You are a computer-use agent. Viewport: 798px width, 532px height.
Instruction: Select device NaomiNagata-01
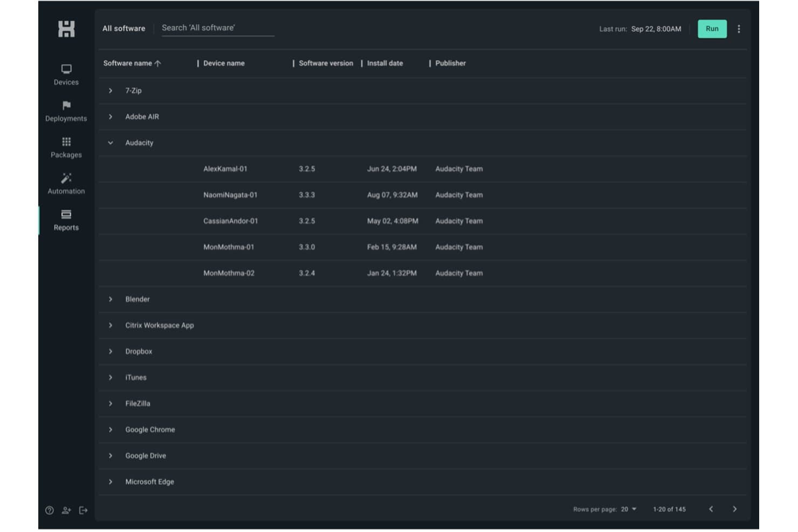coord(230,195)
